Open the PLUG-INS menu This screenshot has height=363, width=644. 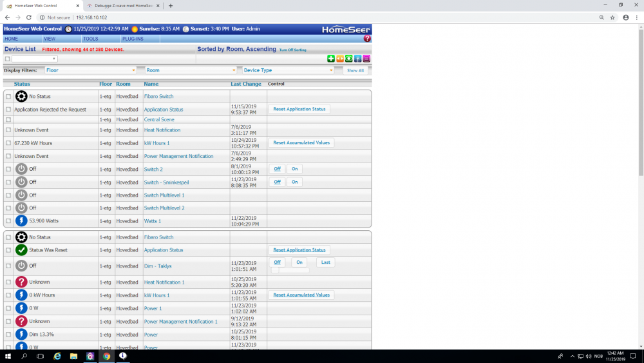point(133,39)
